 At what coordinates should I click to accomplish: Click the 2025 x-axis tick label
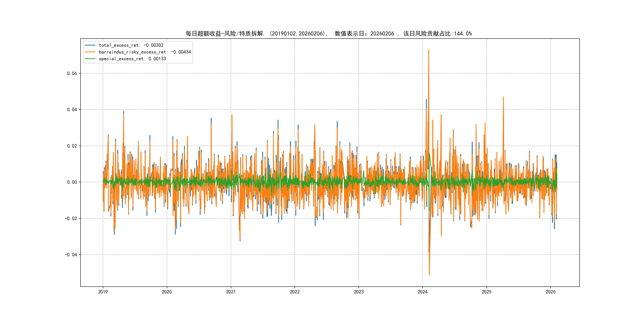click(487, 292)
